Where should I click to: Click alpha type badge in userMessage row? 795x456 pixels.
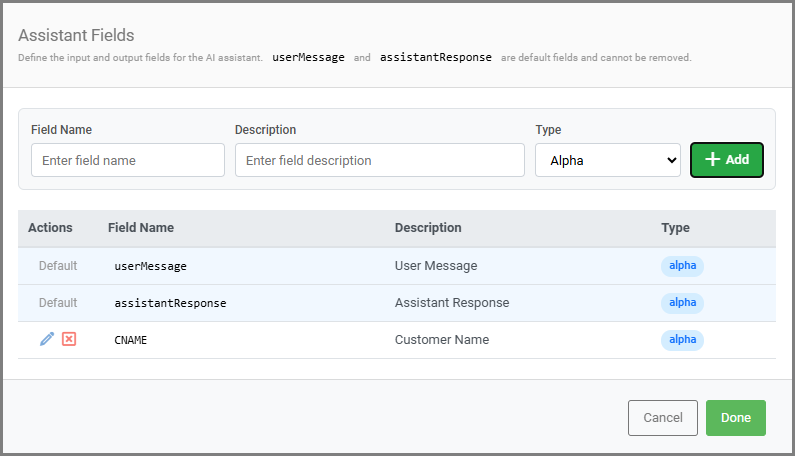tap(682, 266)
